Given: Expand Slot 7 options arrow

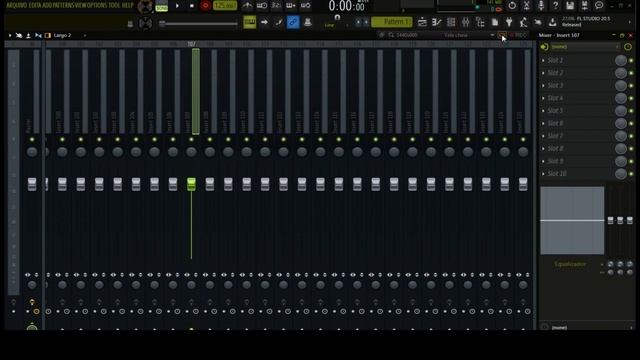Looking at the screenshot, I should [x=543, y=136].
